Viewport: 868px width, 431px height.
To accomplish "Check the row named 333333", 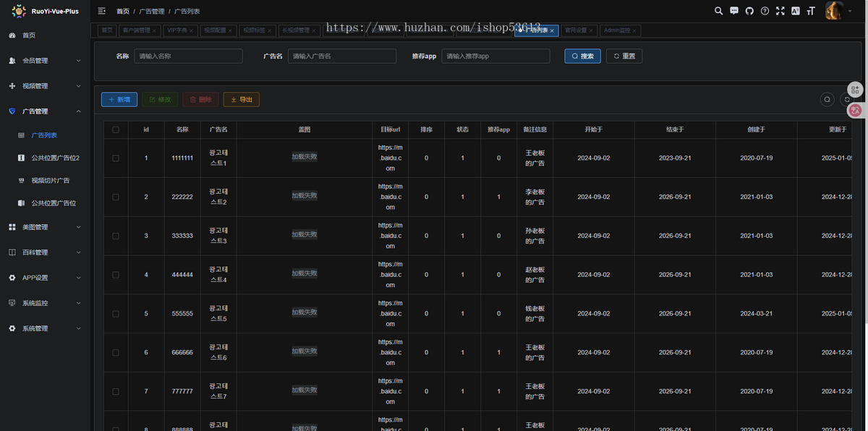I will [116, 236].
